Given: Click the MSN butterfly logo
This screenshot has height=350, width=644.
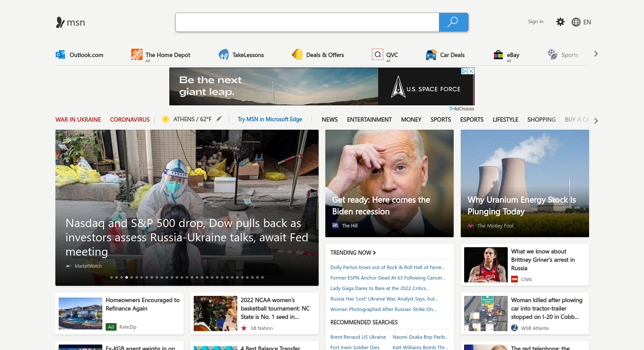Looking at the screenshot, I should pyautogui.click(x=60, y=22).
